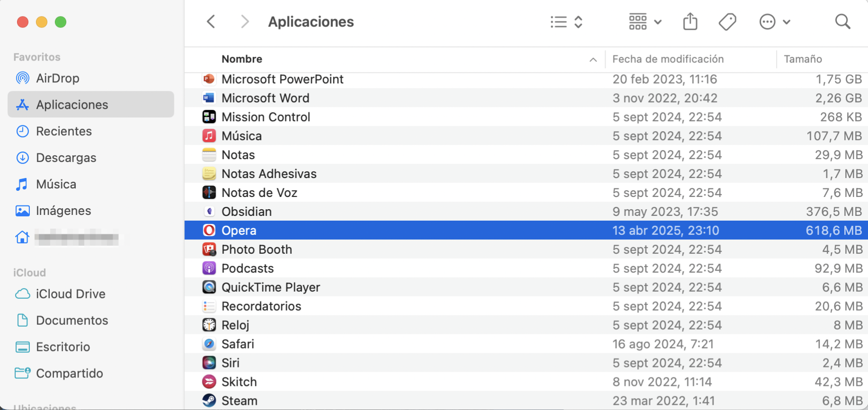The height and width of the screenshot is (410, 868).
Task: Click the Share toolbar icon
Action: pos(690,22)
